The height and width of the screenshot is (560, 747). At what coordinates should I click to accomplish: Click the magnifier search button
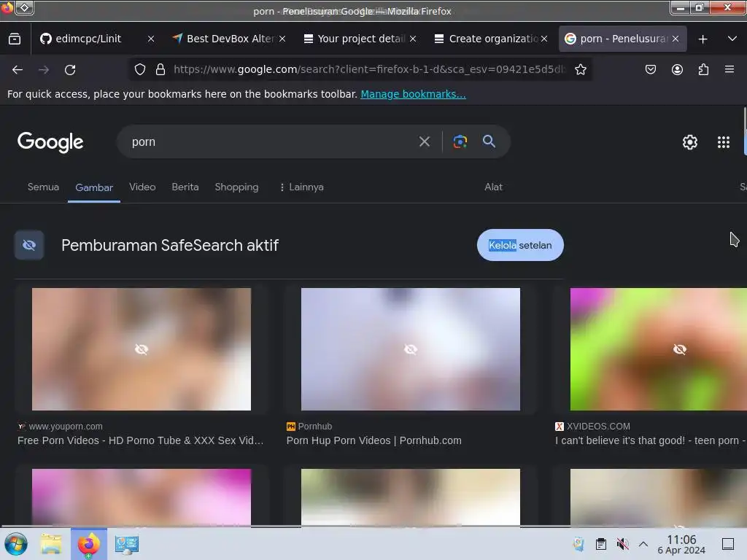pyautogui.click(x=489, y=141)
